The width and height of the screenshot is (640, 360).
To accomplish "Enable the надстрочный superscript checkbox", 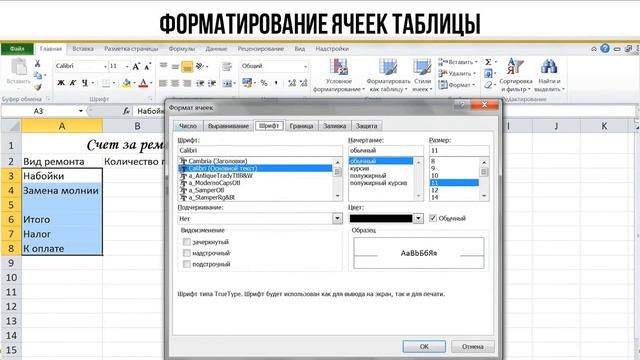I will point(187,253).
